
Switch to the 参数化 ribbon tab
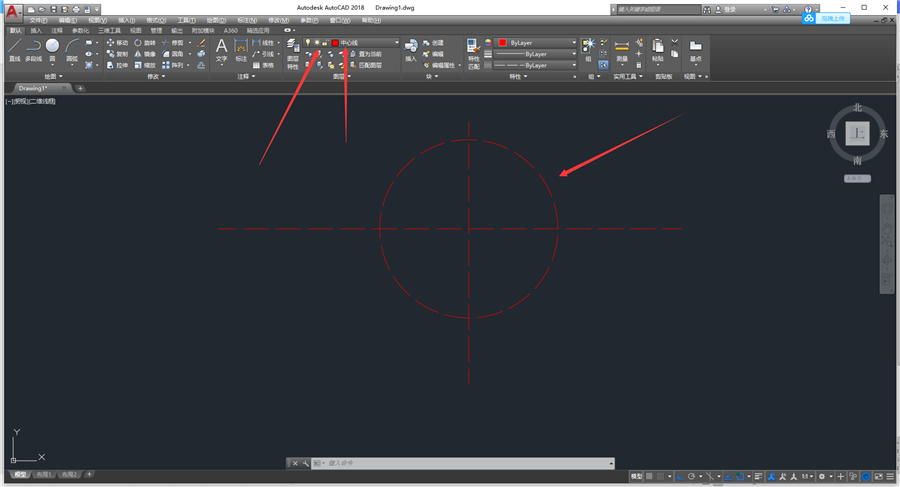coord(80,30)
